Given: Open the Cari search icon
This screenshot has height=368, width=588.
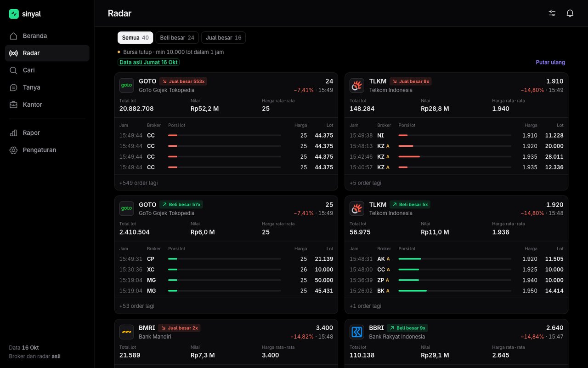Looking at the screenshot, I should 14,70.
